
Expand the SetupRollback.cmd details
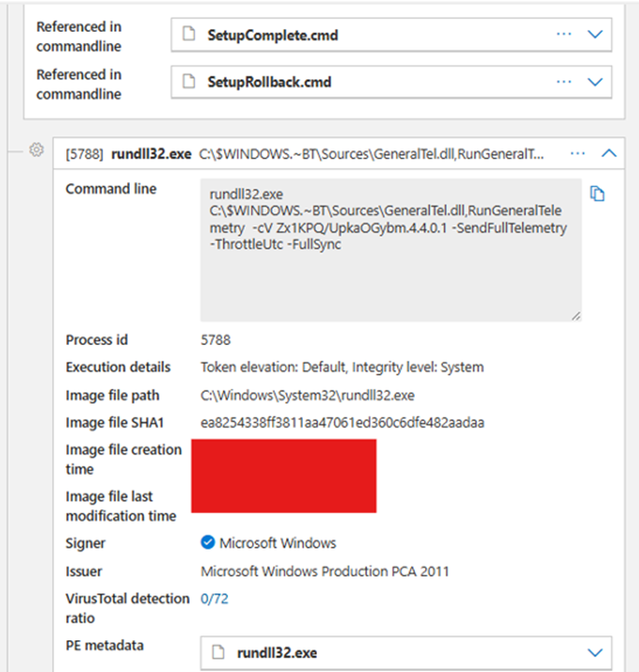(595, 81)
